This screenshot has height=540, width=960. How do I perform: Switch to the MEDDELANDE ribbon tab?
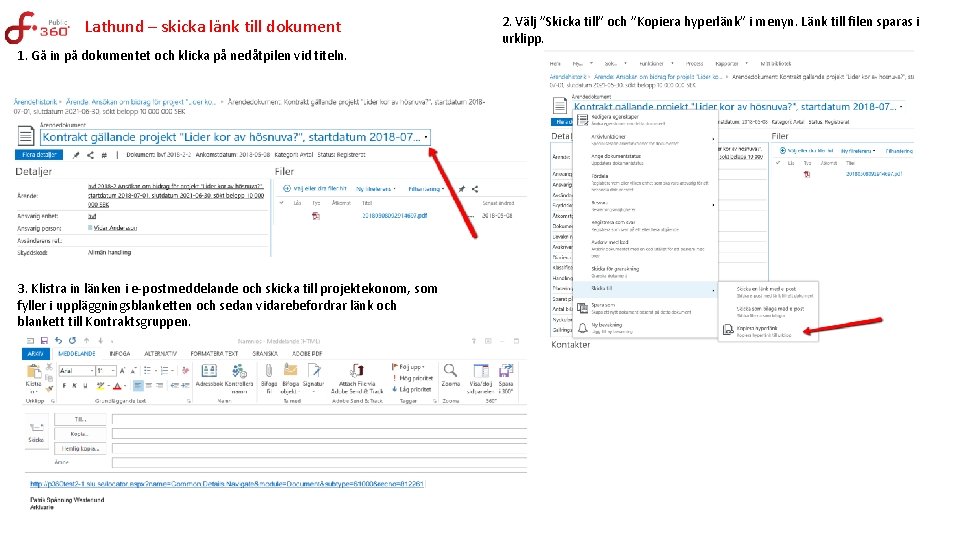(x=77, y=354)
